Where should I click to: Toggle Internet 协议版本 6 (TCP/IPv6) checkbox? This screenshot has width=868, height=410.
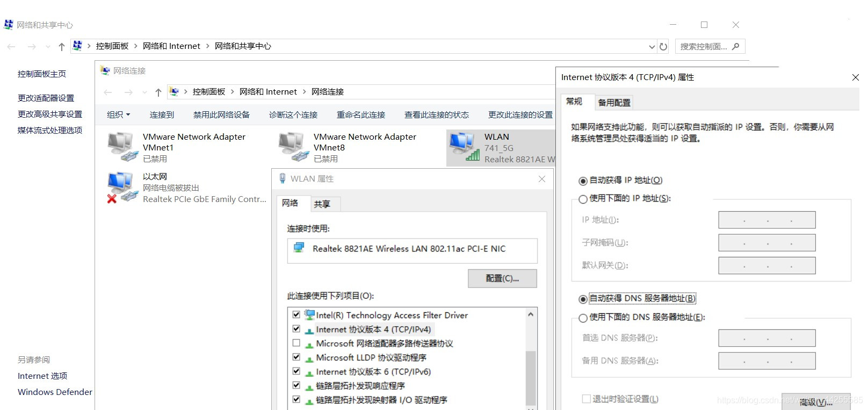point(296,371)
